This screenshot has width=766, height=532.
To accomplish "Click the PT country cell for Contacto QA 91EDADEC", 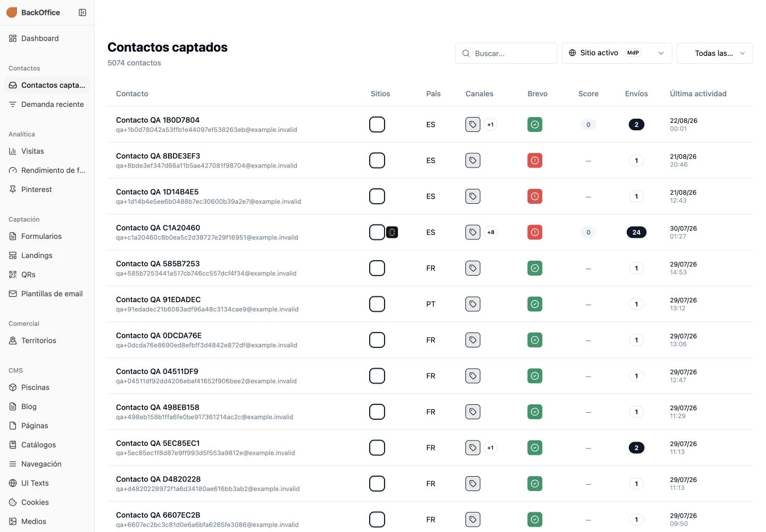I will [x=431, y=304].
